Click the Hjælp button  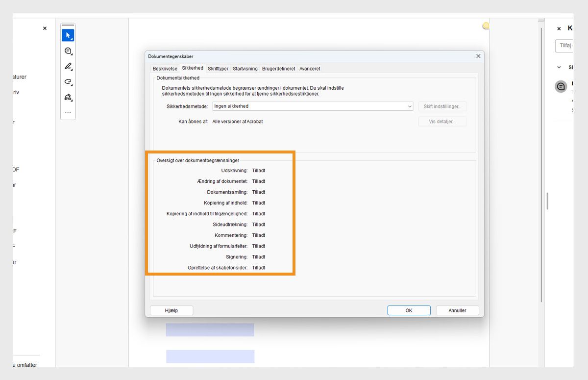tap(171, 310)
